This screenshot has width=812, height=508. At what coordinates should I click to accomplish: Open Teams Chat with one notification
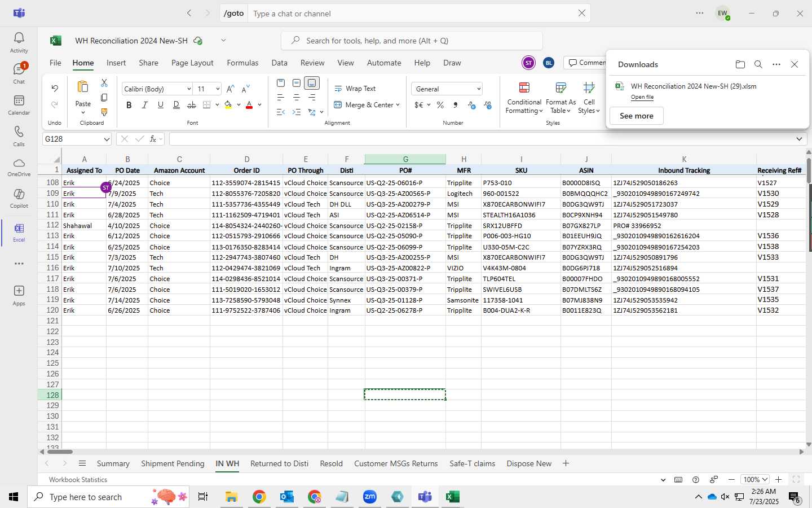click(19, 73)
